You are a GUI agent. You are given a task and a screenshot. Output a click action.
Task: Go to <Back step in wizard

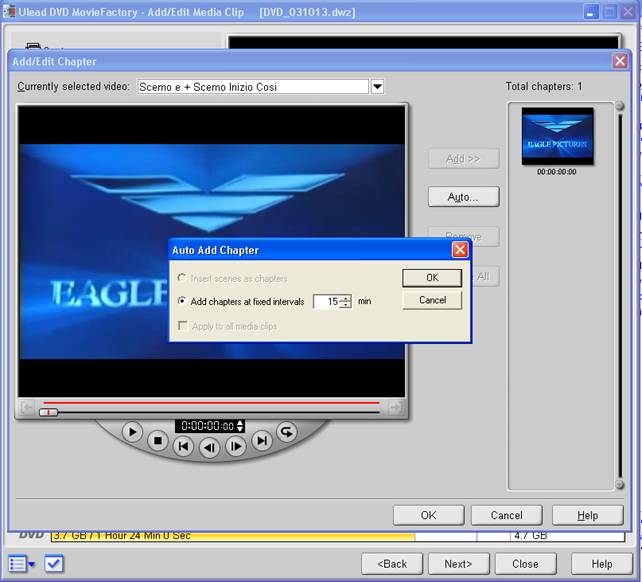[x=392, y=564]
